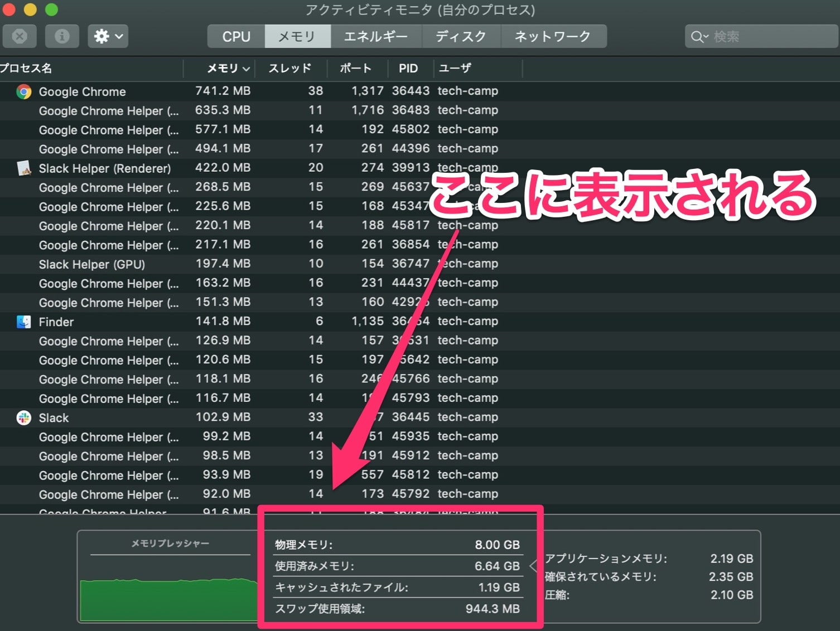Viewport: 840px width, 631px height.
Task: Click the quit process (X) toolbar icon
Action: pos(20,36)
